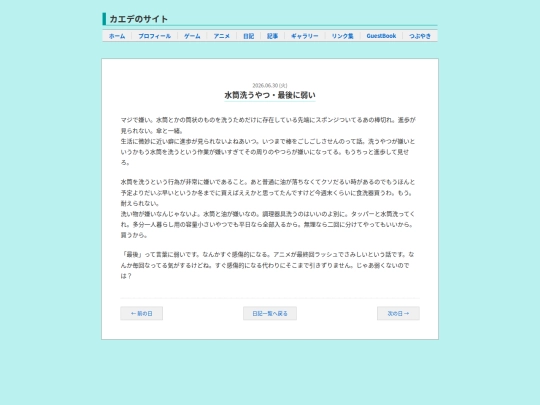Image resolution: width=540 pixels, height=405 pixels.
Task: Open the ホーム navigation link
Action: pos(117,36)
